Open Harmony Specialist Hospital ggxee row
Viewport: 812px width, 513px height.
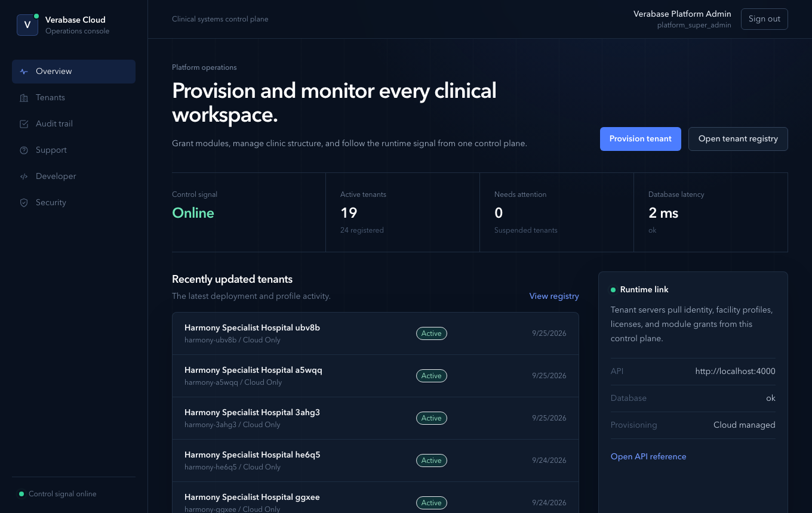point(376,497)
